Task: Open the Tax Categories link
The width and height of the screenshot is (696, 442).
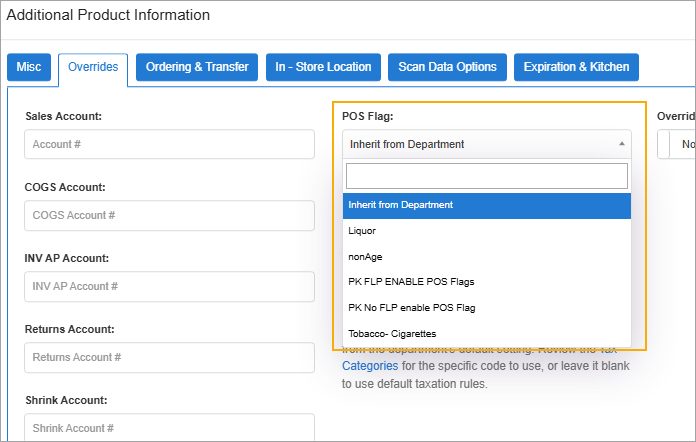Action: [370, 366]
